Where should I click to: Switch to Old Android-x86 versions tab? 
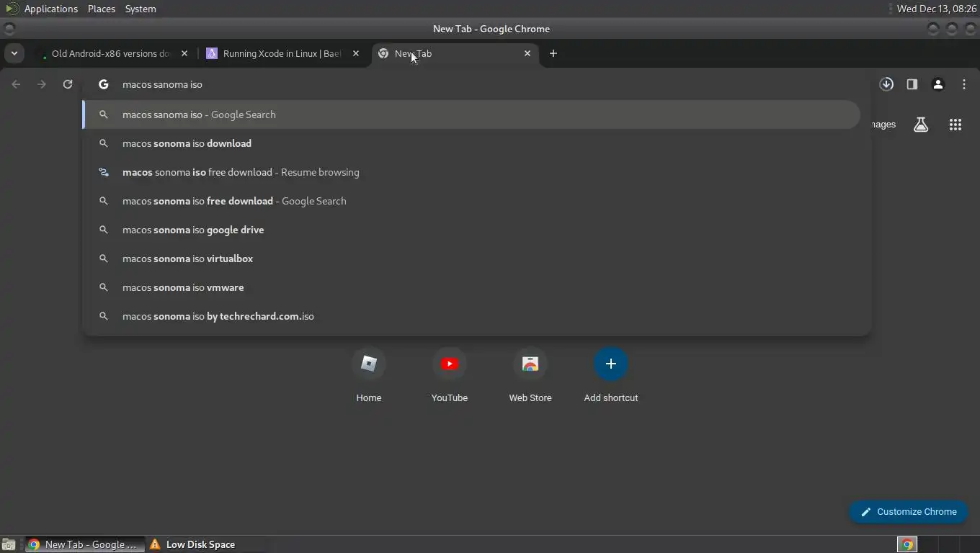[112, 53]
